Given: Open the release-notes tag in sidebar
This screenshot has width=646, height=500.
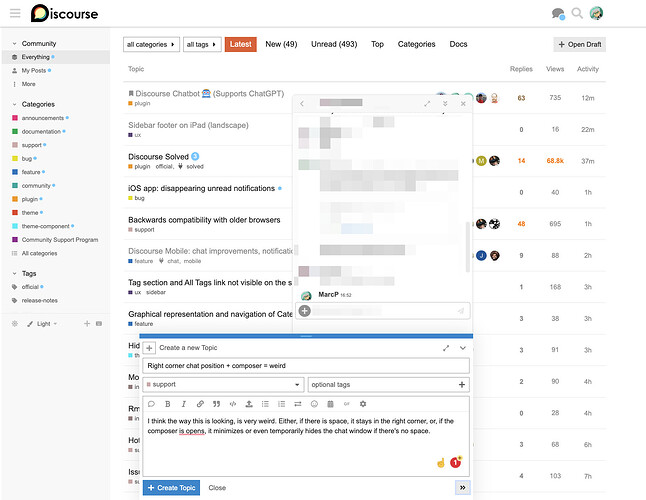Looking at the screenshot, I should click(40, 300).
